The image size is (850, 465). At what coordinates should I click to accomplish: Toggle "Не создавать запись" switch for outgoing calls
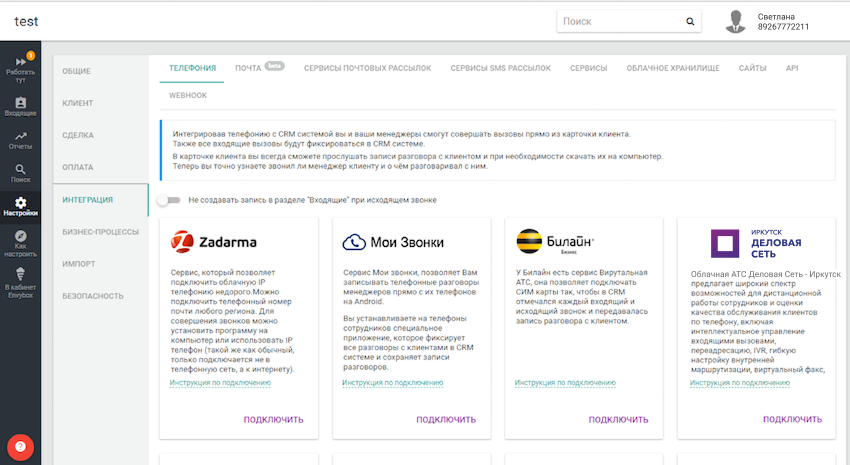(170, 200)
